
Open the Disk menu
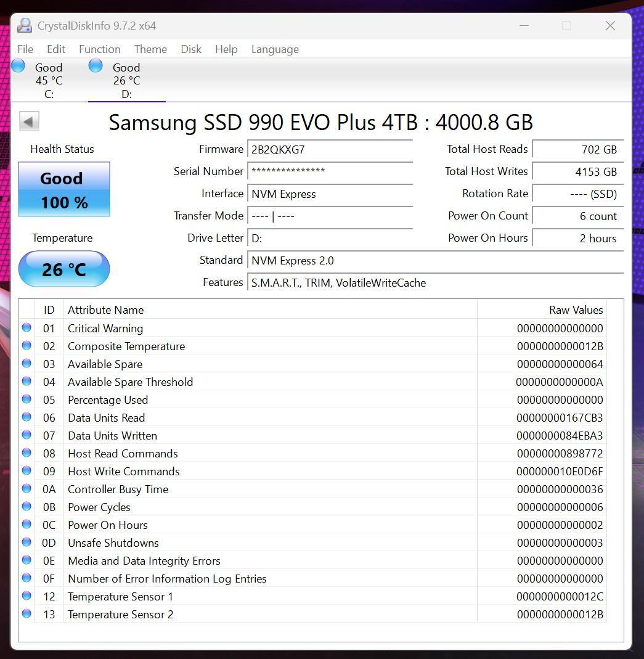(x=191, y=49)
